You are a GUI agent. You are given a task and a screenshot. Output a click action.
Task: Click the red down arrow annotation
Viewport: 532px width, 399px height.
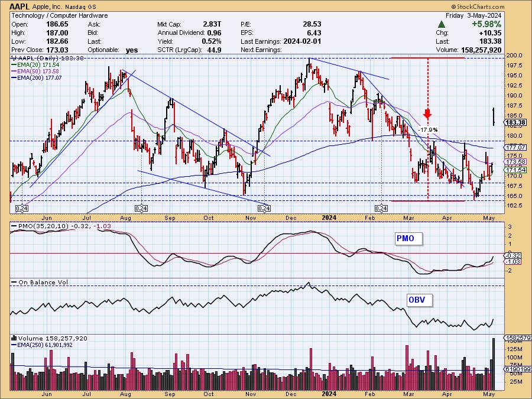click(x=427, y=113)
